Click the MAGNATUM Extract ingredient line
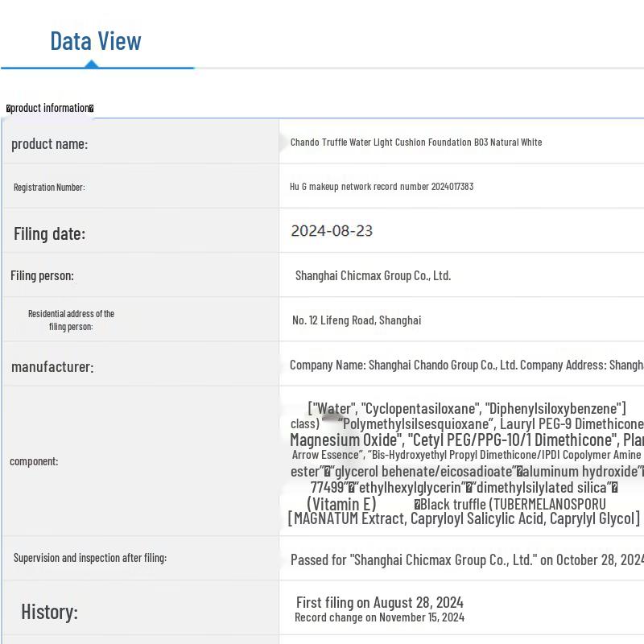Image resolution: width=644 pixels, height=644 pixels. click(x=464, y=519)
